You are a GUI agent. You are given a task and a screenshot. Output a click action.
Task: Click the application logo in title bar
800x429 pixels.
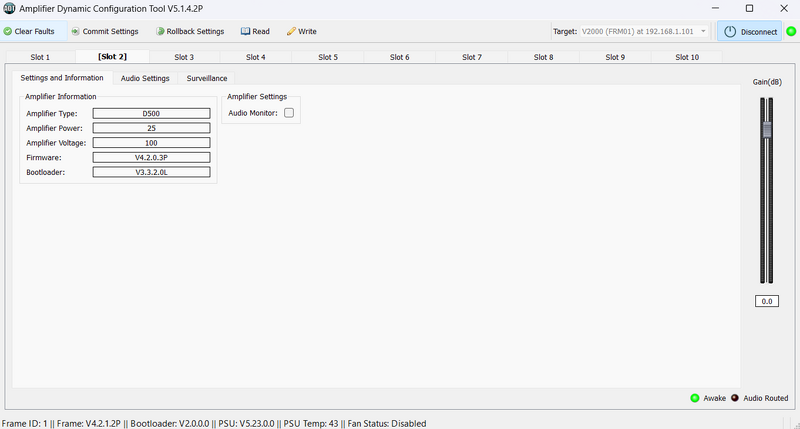click(9, 9)
